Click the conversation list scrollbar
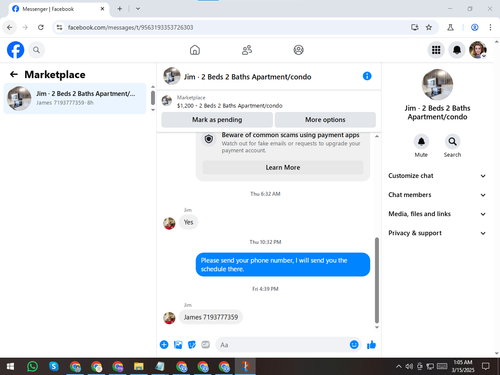 pos(153,98)
